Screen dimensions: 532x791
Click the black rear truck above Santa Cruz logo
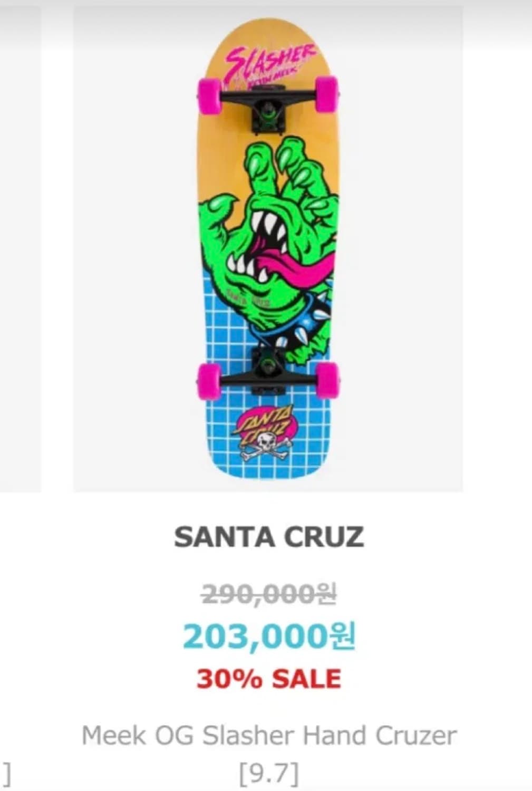269,372
